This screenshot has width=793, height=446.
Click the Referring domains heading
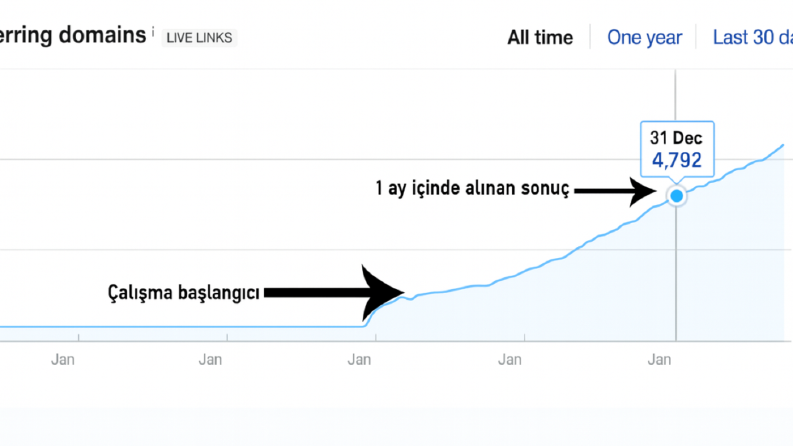click(73, 35)
